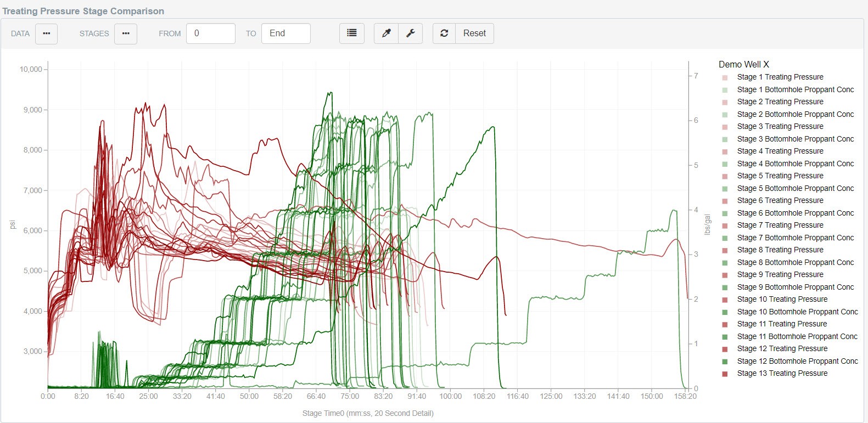868x423 pixels.
Task: Click the FROM time input field
Action: 211,33
